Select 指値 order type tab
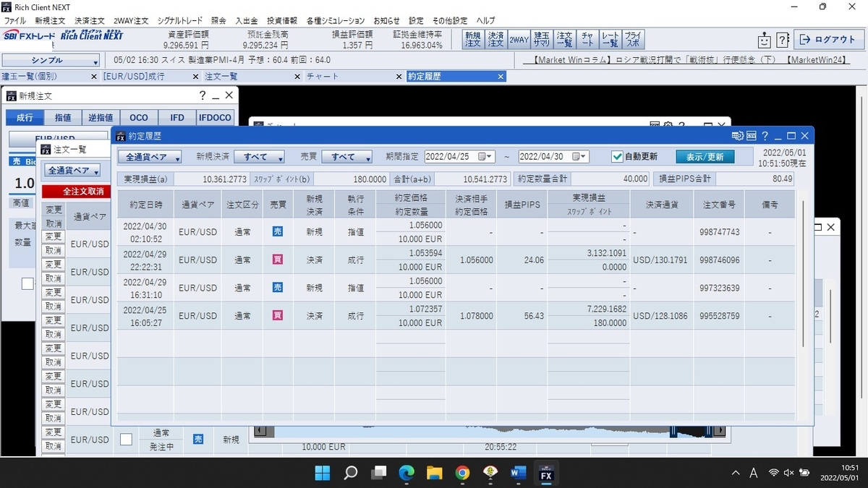868x488 pixels. 63,118
